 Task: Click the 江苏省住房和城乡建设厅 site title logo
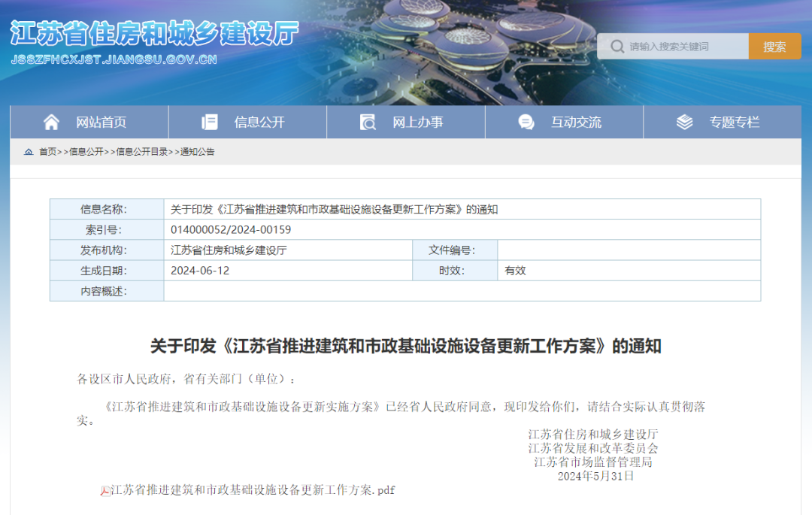click(154, 35)
